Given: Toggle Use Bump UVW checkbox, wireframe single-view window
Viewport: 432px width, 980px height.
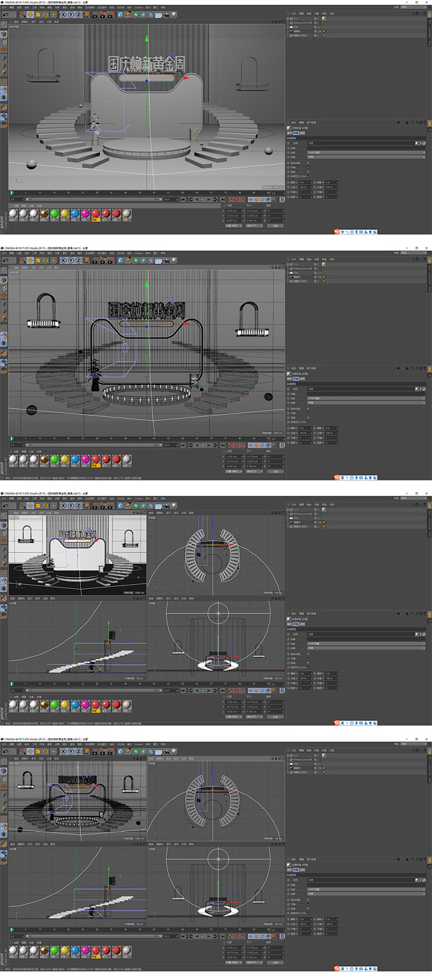Looking at the screenshot, I should click(x=308, y=422).
